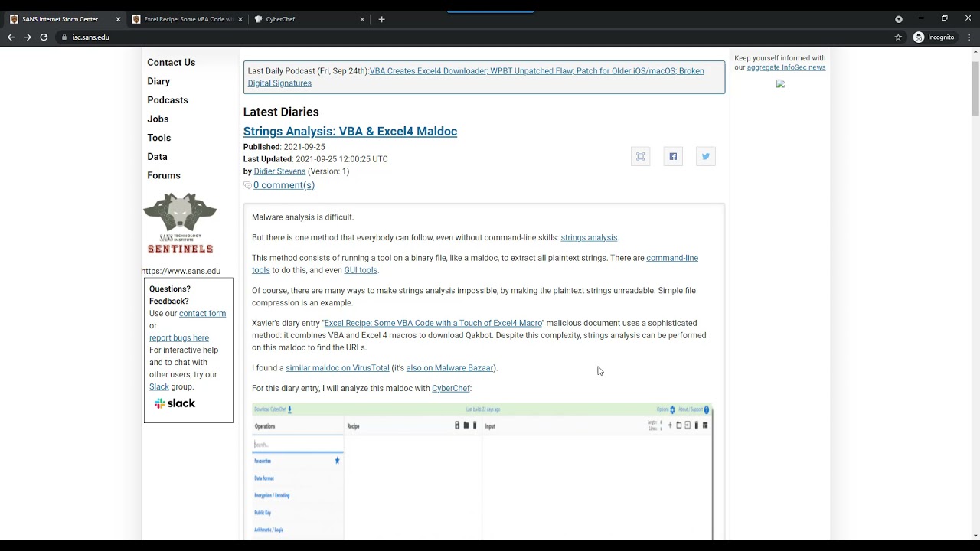View site info lock icon

pyautogui.click(x=64, y=37)
